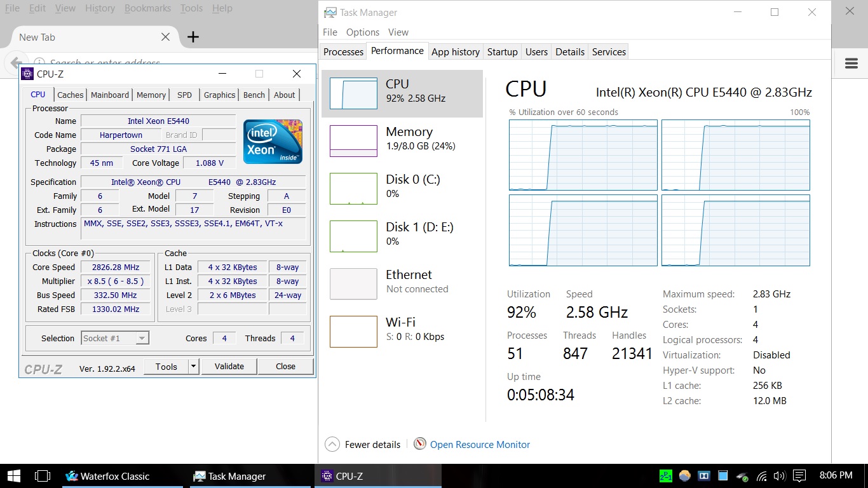The width and height of the screenshot is (868, 488).
Task: Click the Open Resource Monitor link
Action: (480, 445)
